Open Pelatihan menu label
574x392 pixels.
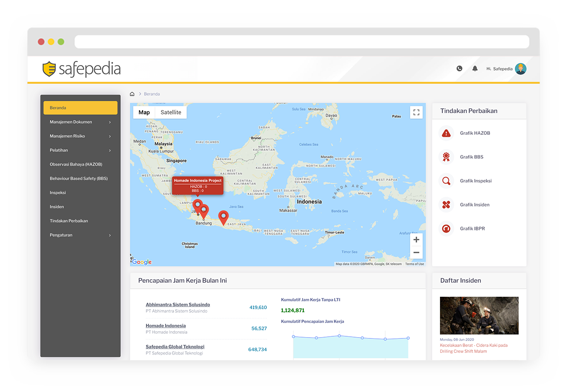point(59,151)
